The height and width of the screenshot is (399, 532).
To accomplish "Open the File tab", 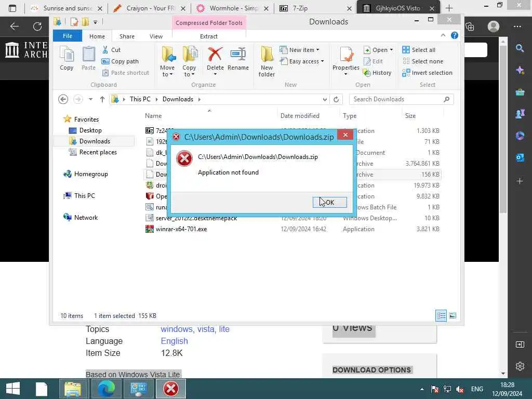I will tap(68, 36).
